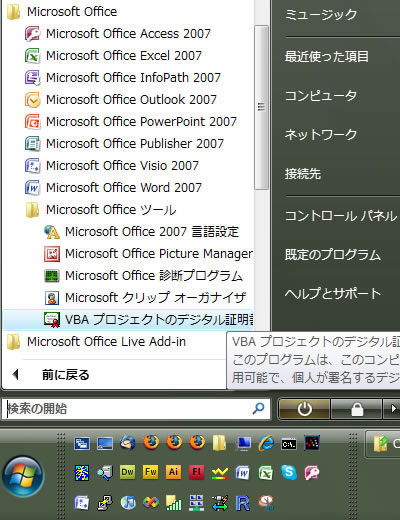400x520 pixels.
Task: Open the shutdown options arrow menu
Action: 393,409
